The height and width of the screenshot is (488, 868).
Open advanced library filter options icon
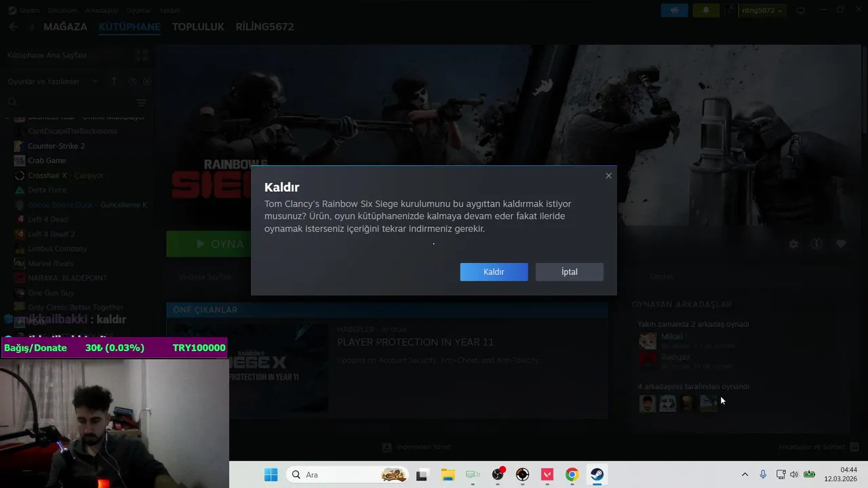(141, 102)
